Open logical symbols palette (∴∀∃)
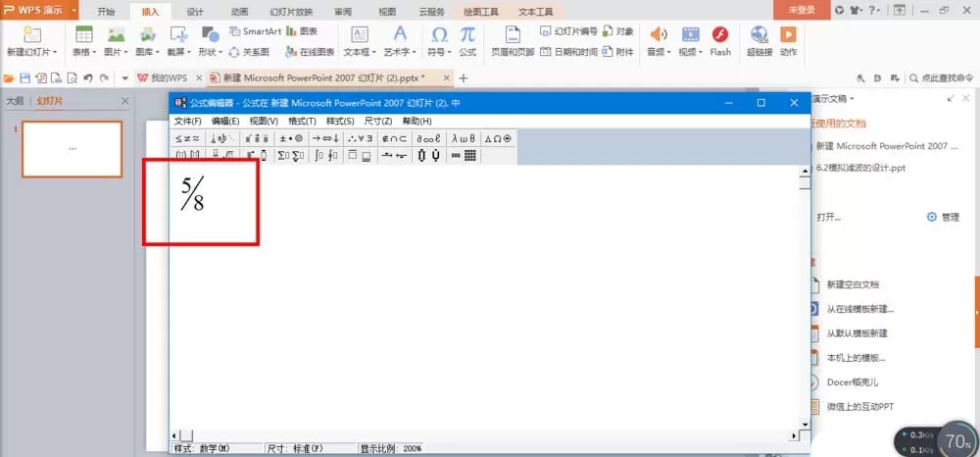 pos(360,138)
